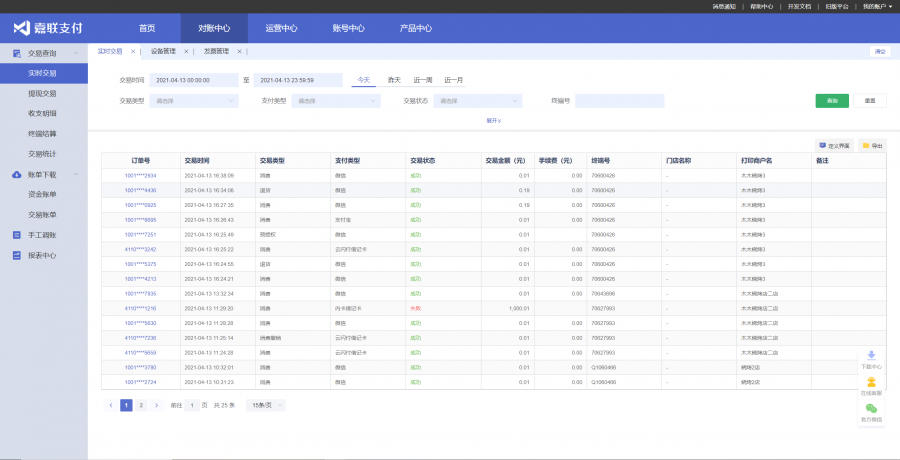
Task: Click the 手工调账 sidebar icon
Action: (x=17, y=235)
